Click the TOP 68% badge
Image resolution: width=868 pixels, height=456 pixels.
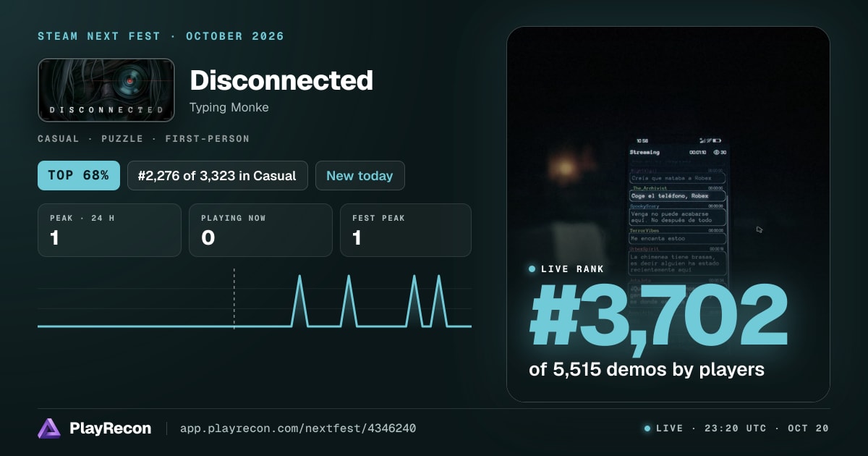pos(79,175)
